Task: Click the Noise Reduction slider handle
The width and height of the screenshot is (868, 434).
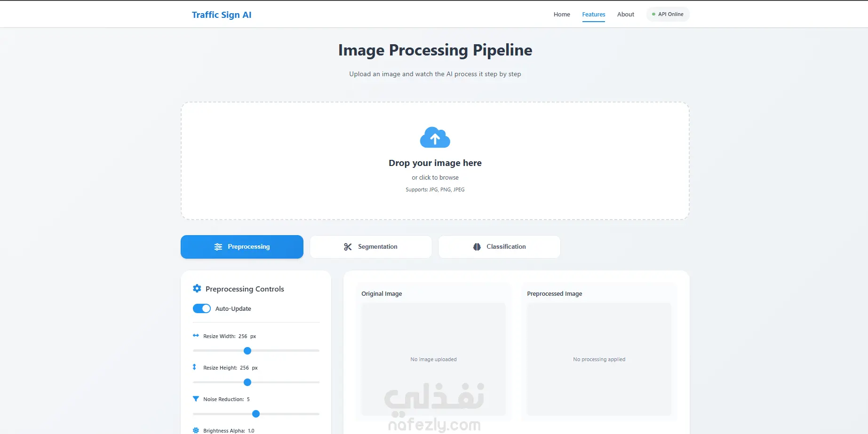Action: pyautogui.click(x=256, y=414)
